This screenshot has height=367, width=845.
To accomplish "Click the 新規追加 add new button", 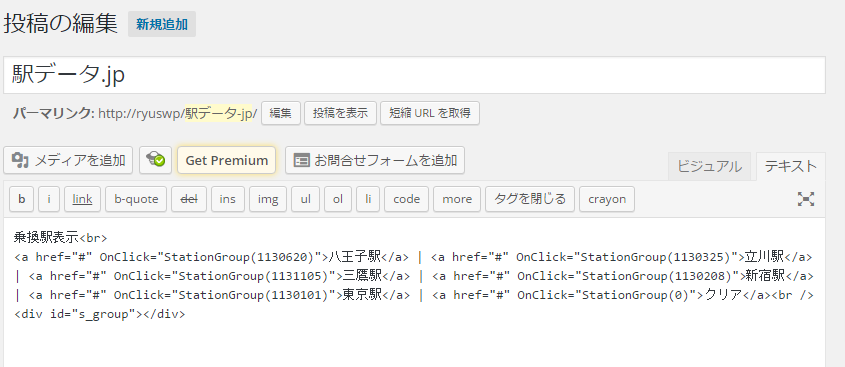I will point(162,24).
